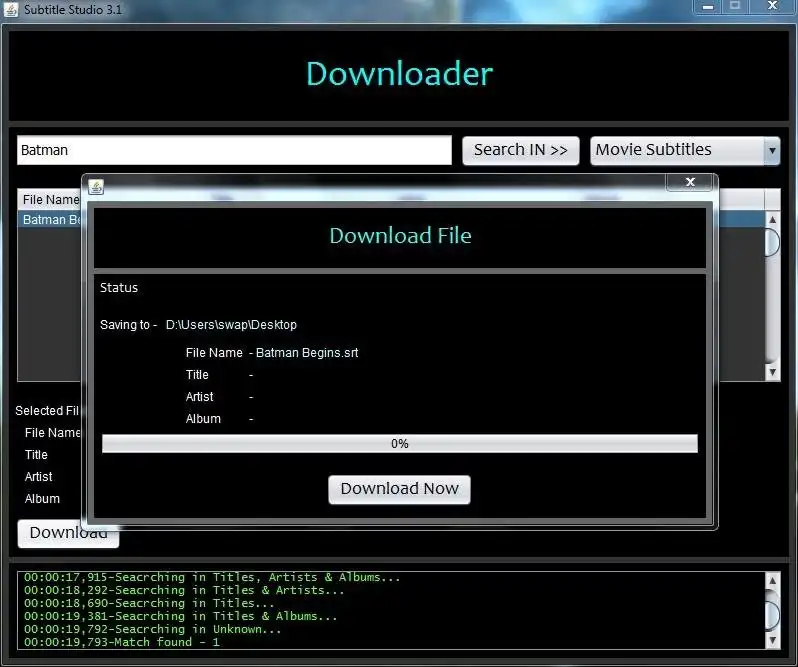Click the Artist label in the download dialog

click(200, 396)
